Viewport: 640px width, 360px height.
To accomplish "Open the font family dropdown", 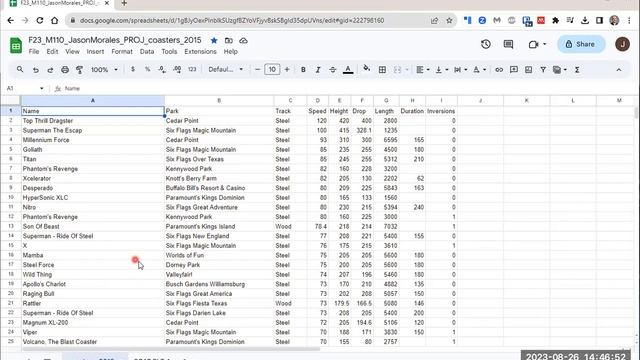I will coord(225,69).
